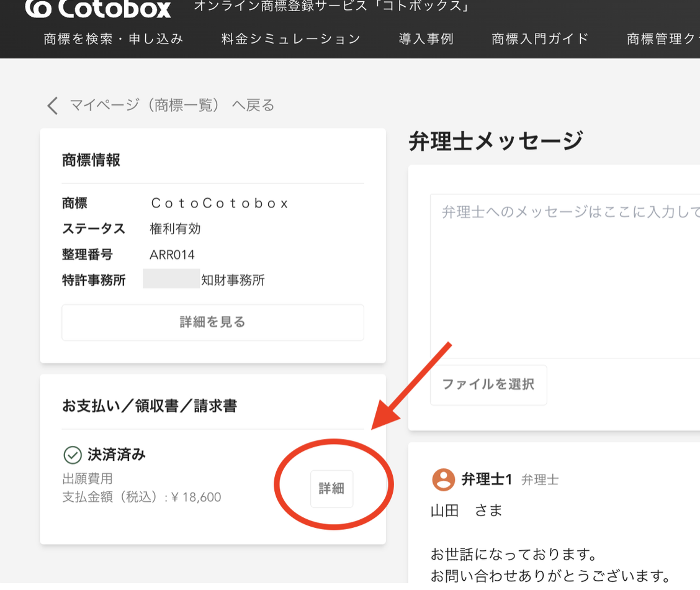
Task: Click the back chevron arrow icon
Action: coord(53,106)
